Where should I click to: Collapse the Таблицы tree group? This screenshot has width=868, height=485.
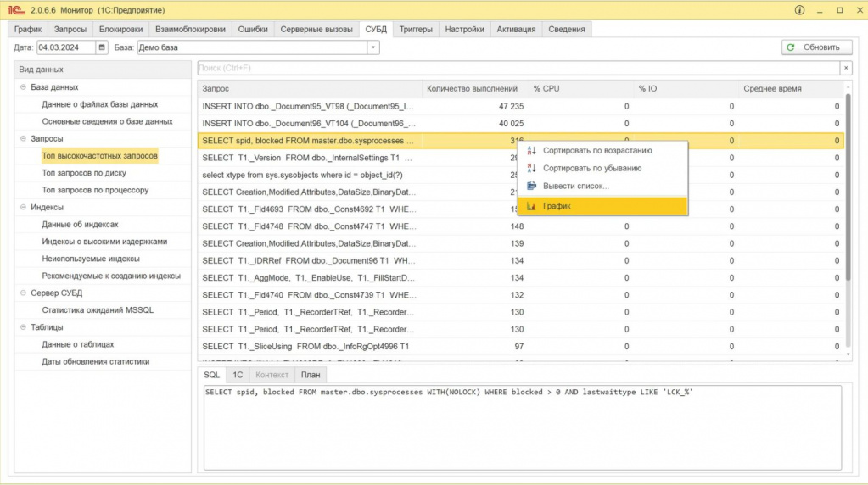coord(23,326)
